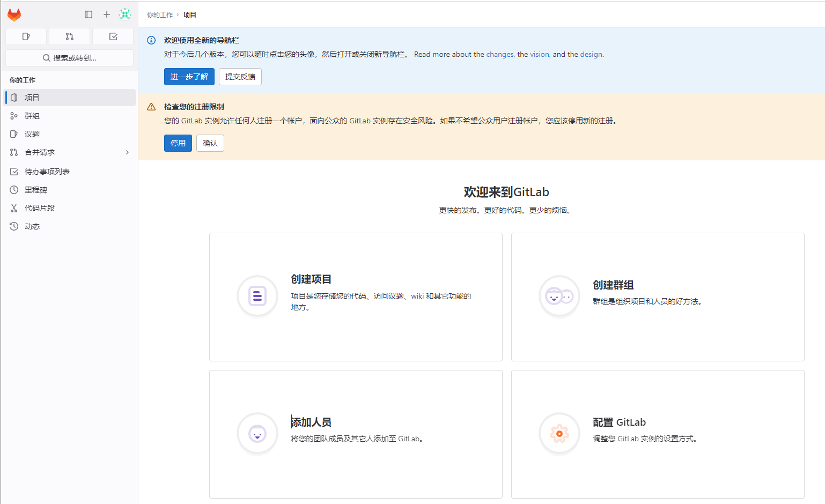Click the 检查您的注册限制 alert title
This screenshot has height=504, width=825.
tap(194, 107)
